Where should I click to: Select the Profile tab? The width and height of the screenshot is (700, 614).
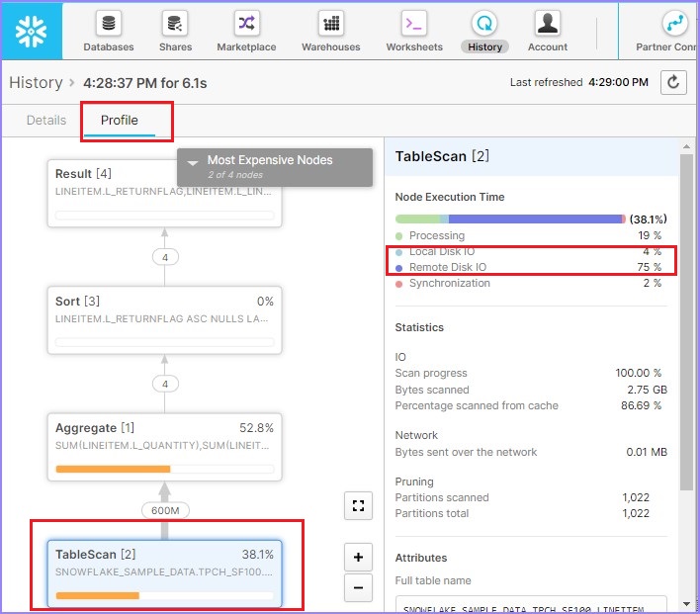click(120, 121)
